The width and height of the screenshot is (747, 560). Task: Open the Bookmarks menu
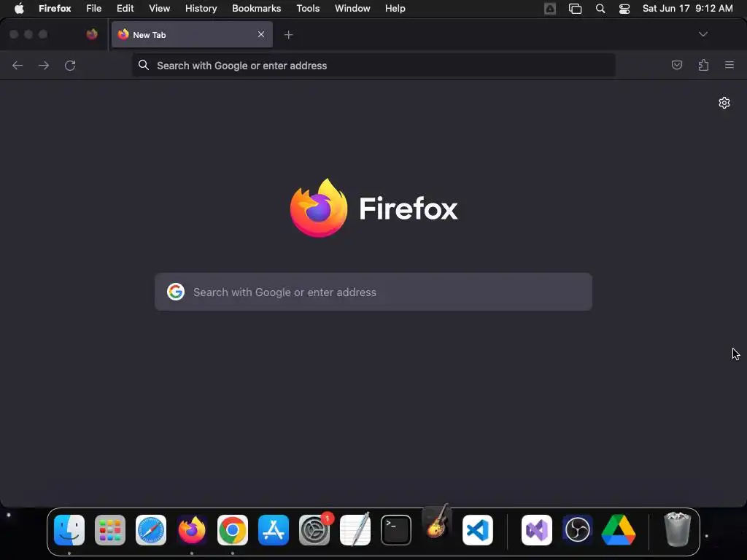tap(256, 9)
